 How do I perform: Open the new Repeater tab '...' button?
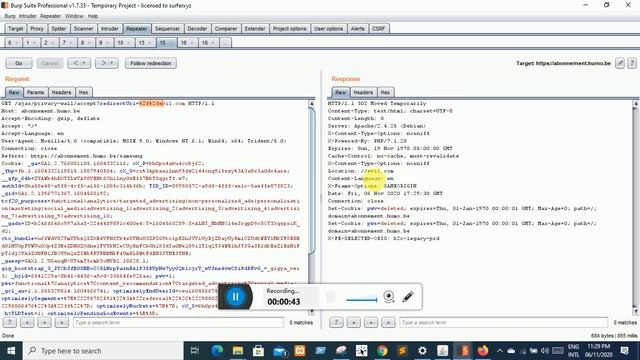tap(225, 42)
